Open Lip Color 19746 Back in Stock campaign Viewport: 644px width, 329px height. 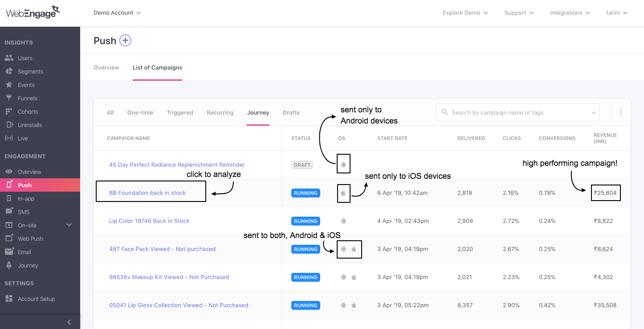coord(149,221)
